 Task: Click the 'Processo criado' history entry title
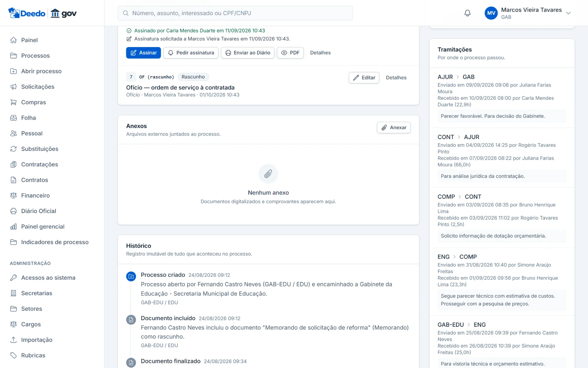163,275
